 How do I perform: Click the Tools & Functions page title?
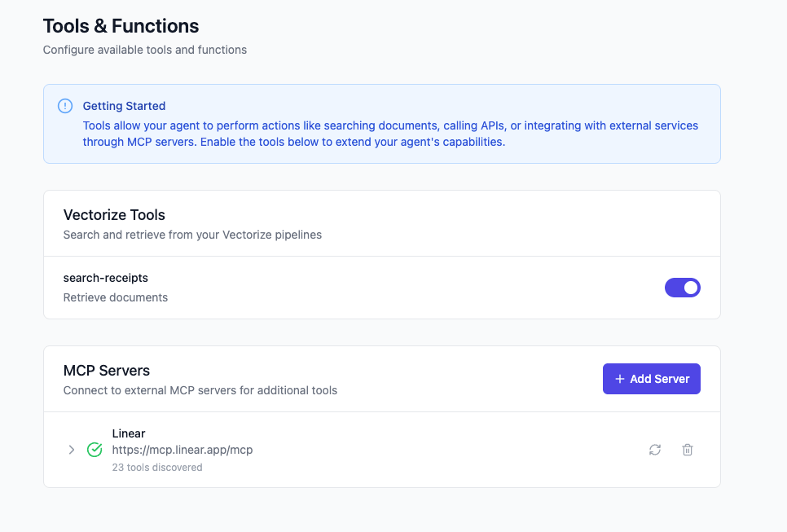click(x=121, y=26)
